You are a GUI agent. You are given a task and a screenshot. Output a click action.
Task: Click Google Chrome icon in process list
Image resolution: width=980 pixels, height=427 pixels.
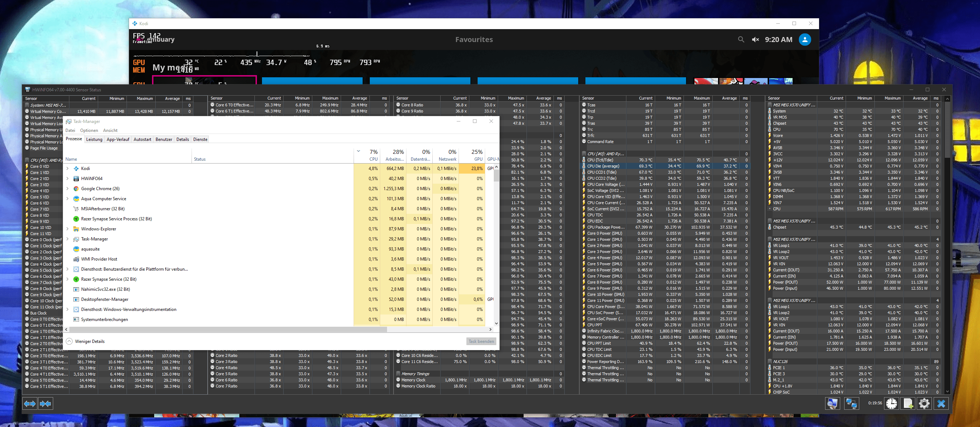click(76, 189)
